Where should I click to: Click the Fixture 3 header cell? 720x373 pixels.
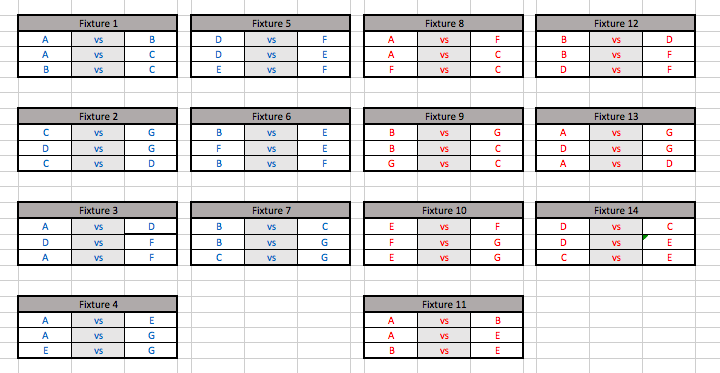[97, 210]
